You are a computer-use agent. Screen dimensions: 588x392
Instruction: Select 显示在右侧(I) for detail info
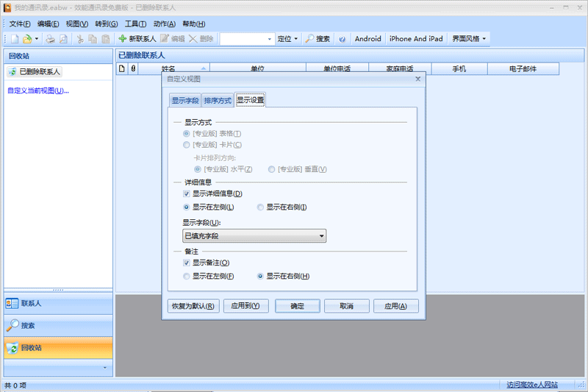[x=260, y=207]
